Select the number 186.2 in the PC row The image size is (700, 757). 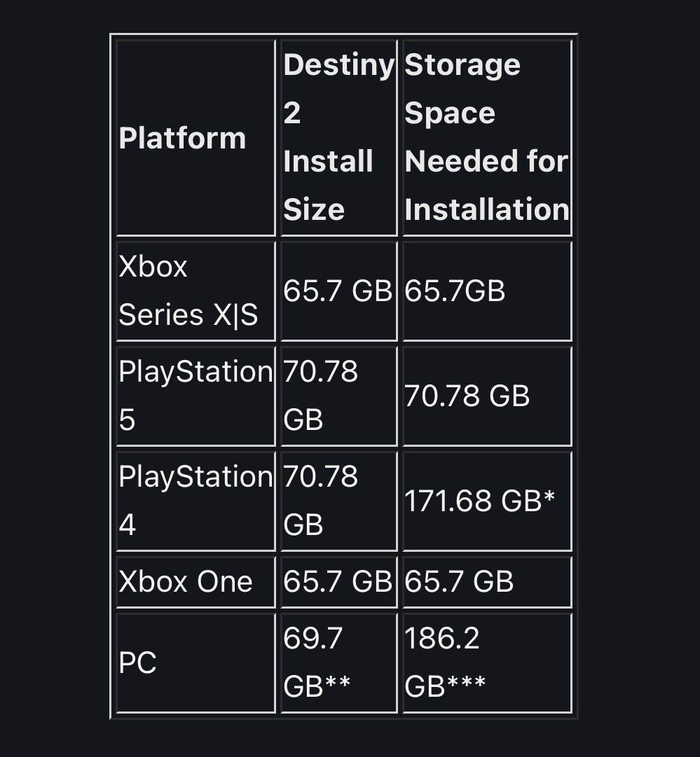[442, 639]
